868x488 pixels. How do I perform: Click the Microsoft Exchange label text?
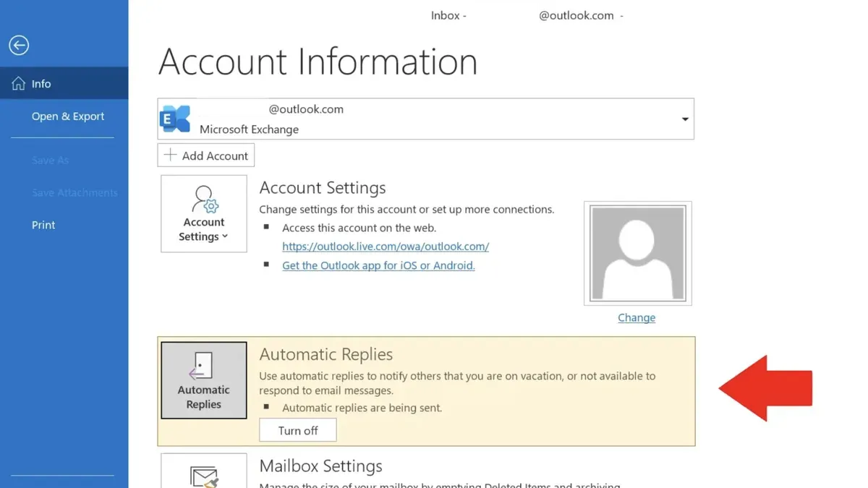click(249, 129)
